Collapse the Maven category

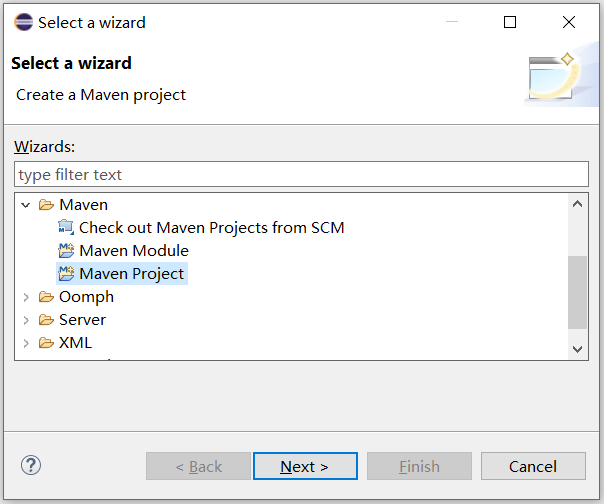point(26,204)
